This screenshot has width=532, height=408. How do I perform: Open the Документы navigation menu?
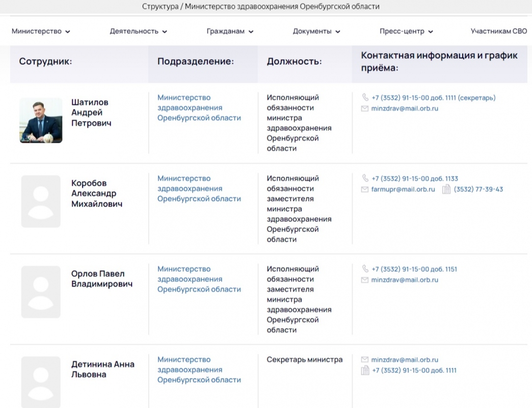click(316, 31)
